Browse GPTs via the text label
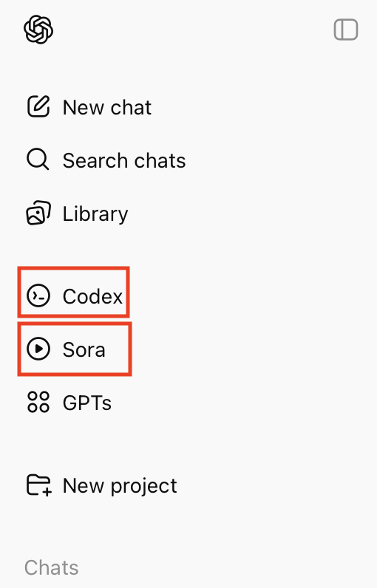Viewport: 377px width, 588px height. point(87,403)
